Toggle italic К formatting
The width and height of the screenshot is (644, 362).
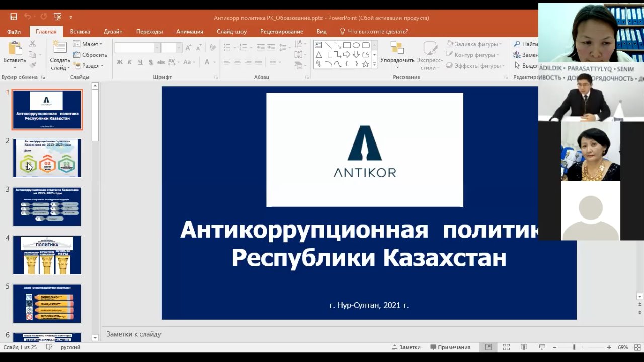(x=130, y=62)
